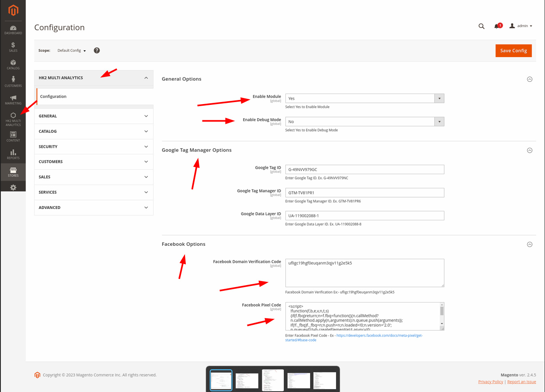
Task: Click the Google Data Layer ID field
Action: tap(364, 216)
